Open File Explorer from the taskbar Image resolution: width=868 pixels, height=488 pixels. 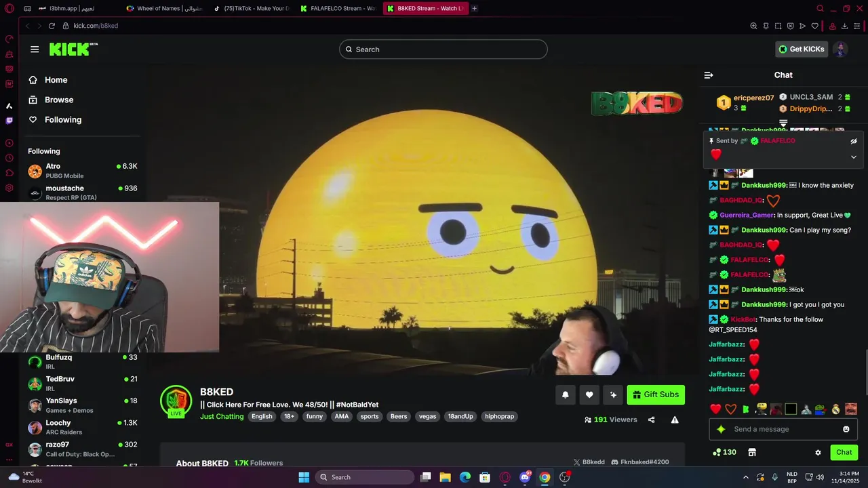tap(446, 477)
